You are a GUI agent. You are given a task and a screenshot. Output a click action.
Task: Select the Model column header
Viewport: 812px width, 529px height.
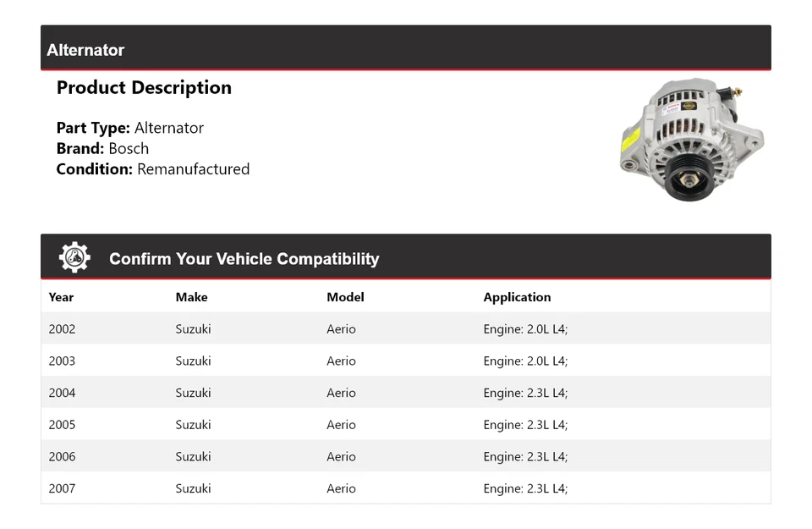tap(345, 297)
